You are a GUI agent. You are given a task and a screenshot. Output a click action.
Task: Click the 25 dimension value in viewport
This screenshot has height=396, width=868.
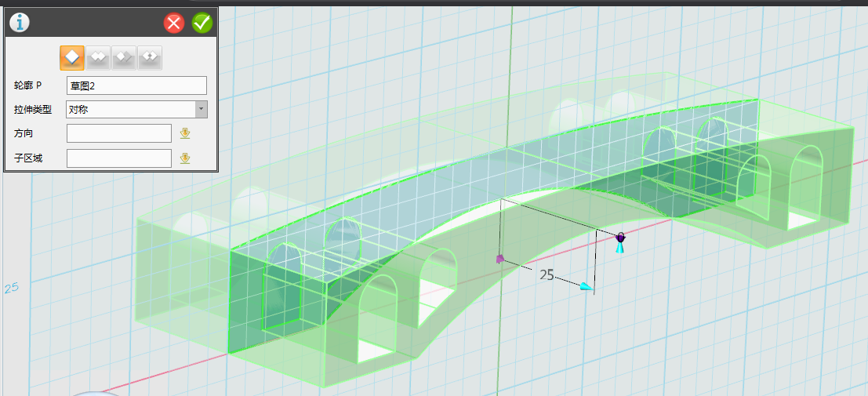tap(547, 274)
